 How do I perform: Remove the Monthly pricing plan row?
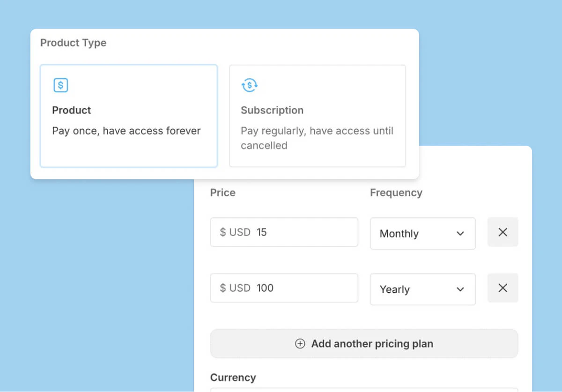(503, 232)
